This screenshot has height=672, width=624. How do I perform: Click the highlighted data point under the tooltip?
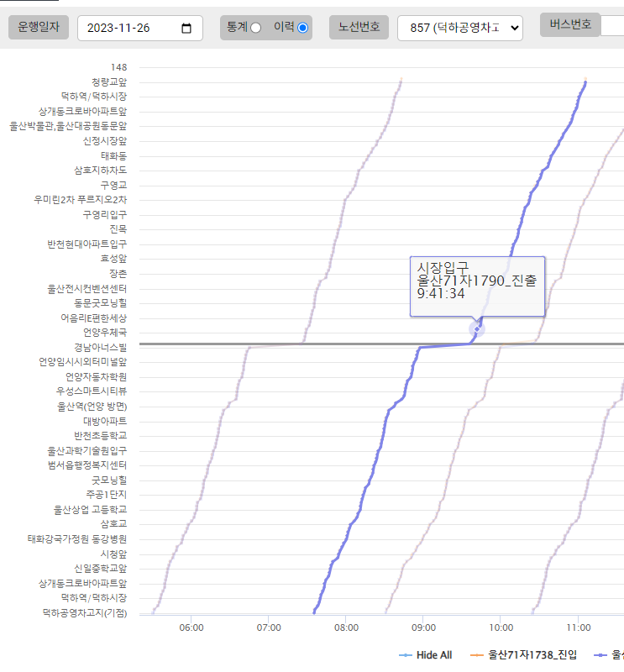pos(477,328)
